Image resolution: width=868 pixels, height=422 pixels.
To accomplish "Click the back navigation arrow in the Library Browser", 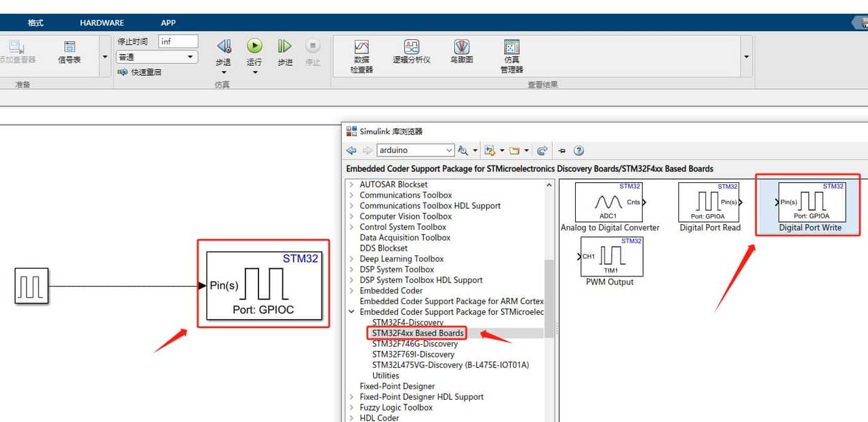I will 351,150.
